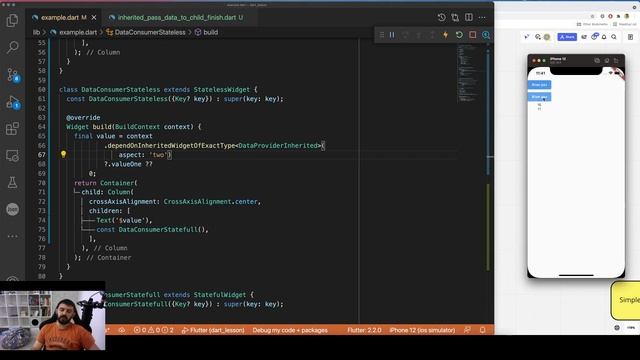The image size is (640, 360).
Task: Click simulator home indicator bar
Action: pos(576,275)
